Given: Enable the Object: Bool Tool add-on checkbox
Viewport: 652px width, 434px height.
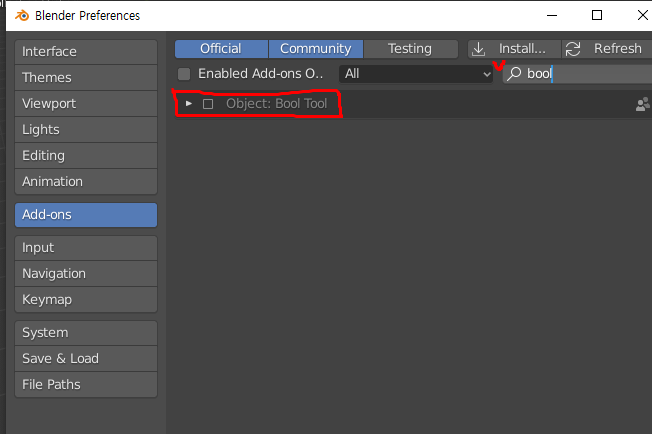Looking at the screenshot, I should pyautogui.click(x=208, y=104).
